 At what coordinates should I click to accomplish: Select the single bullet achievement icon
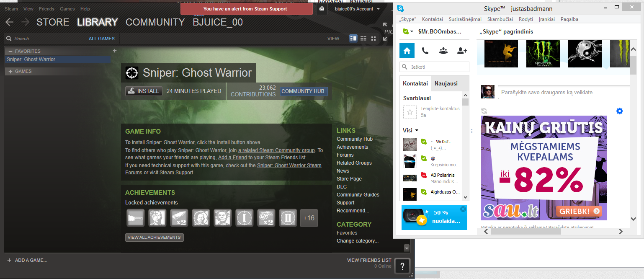[x=136, y=218]
